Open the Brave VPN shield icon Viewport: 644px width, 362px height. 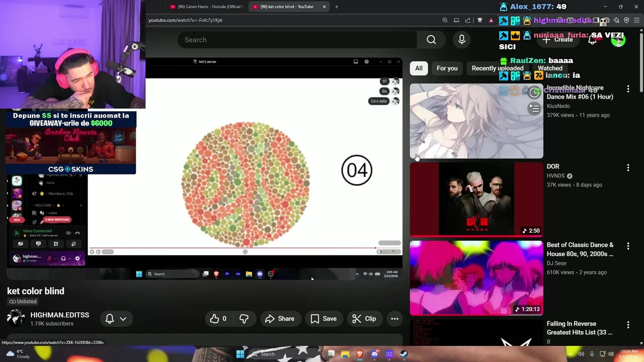tap(626, 20)
